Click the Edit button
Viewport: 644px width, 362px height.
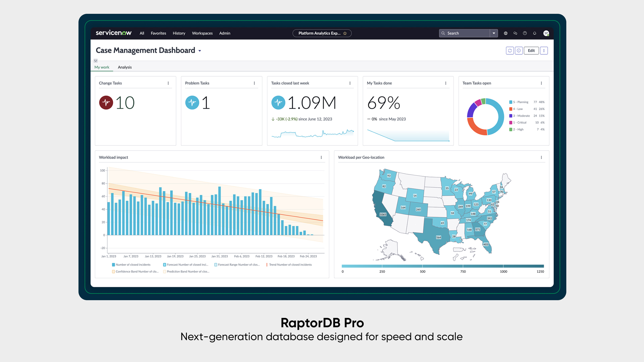click(x=531, y=51)
